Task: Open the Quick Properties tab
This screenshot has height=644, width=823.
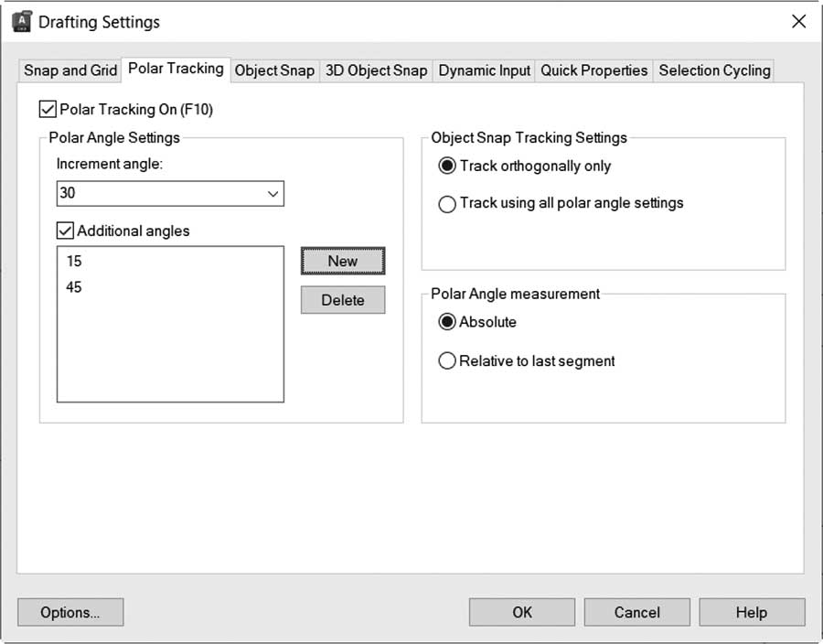Action: 594,70
